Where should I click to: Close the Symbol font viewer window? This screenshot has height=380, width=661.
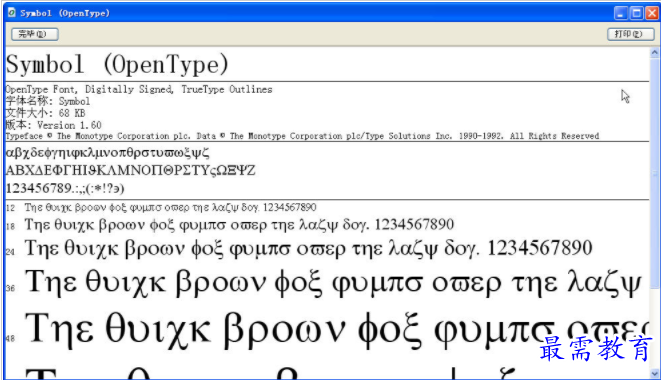(x=652, y=13)
